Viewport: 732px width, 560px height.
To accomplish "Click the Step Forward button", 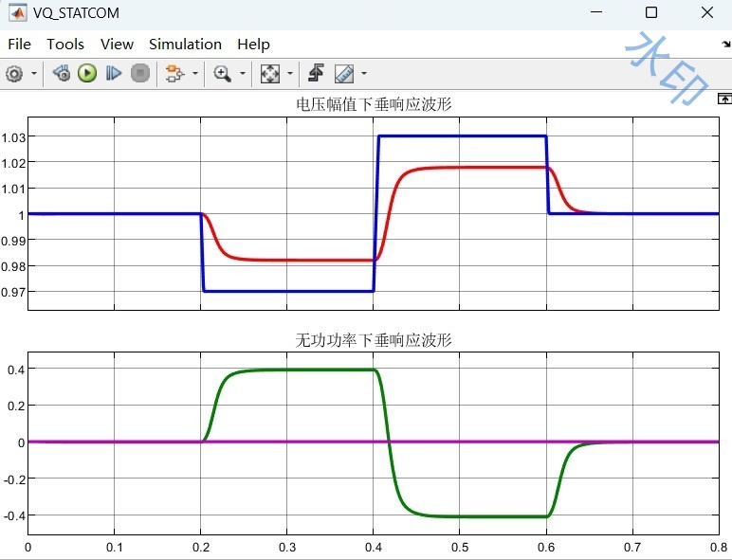I will point(114,73).
